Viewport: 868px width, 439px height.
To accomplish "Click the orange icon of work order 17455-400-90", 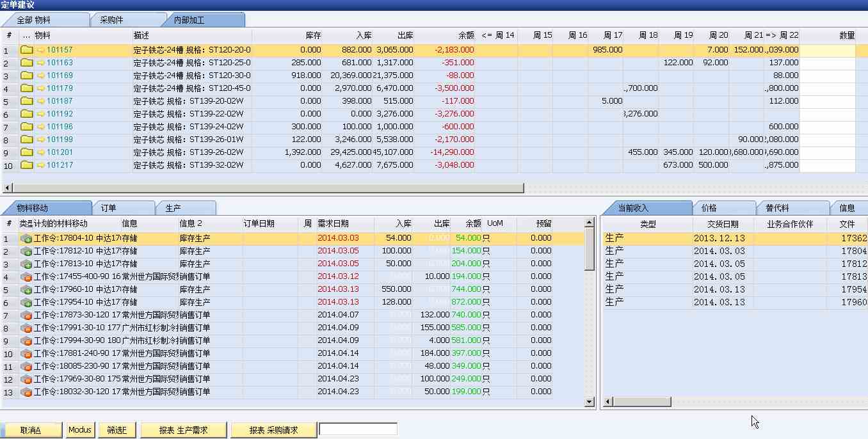I will [x=26, y=276].
